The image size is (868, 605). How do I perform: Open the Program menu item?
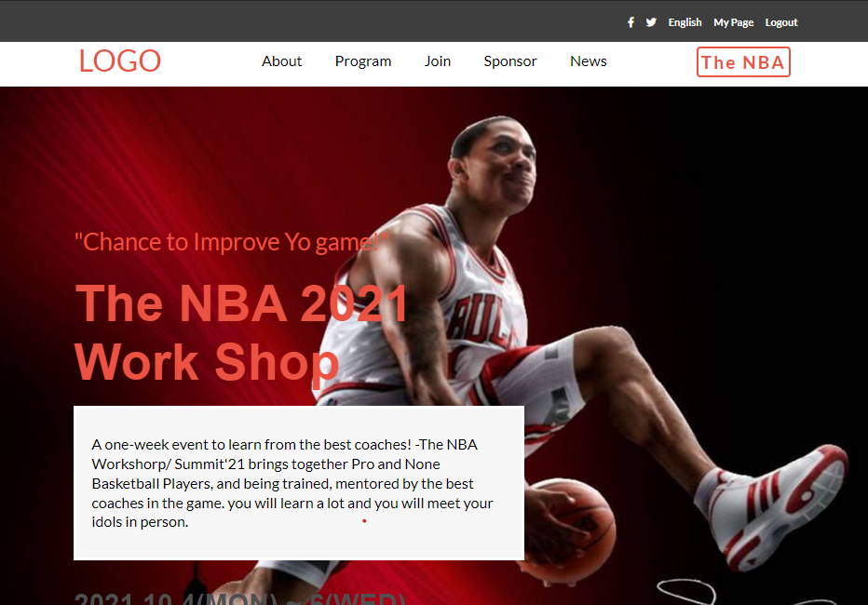363,61
